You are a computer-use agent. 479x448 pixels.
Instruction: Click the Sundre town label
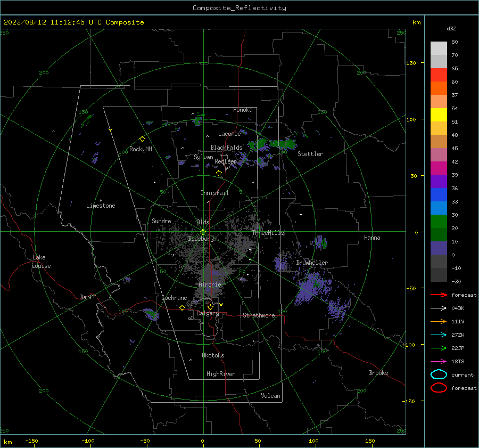point(161,221)
